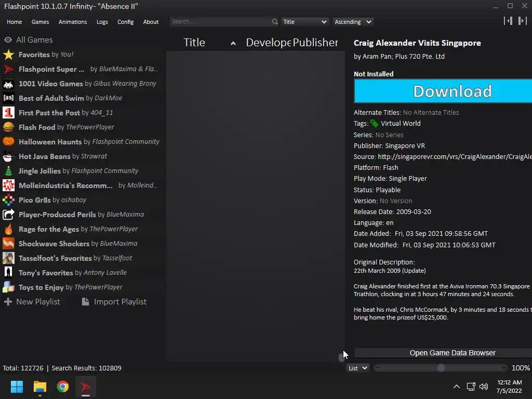532x399 pixels.
Task: Click the Best of Adult Swim [as] icon
Action: point(8,98)
